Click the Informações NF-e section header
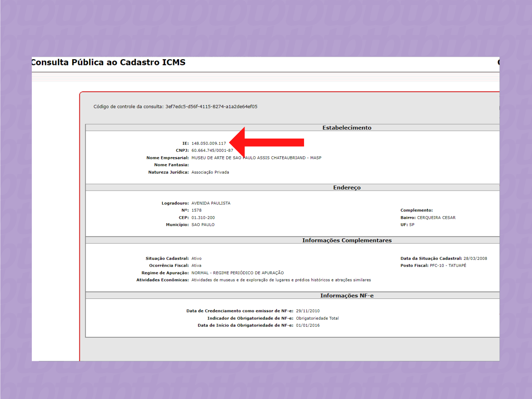 [347, 296]
